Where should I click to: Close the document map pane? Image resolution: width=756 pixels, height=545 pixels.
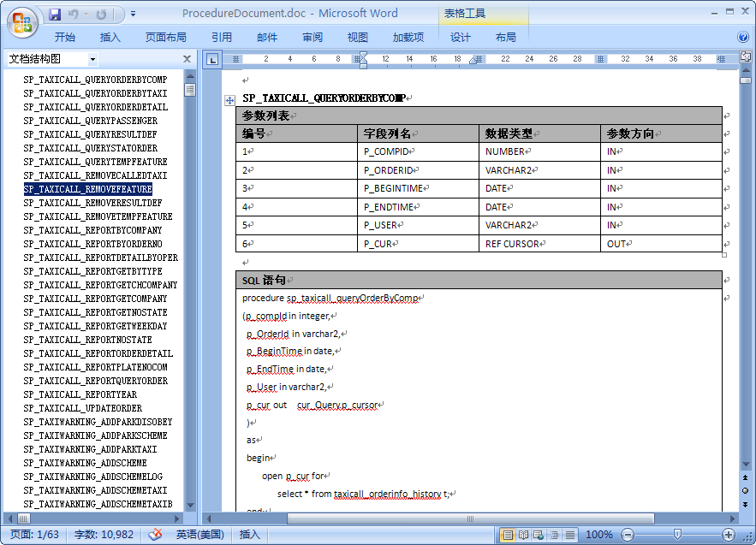point(187,59)
